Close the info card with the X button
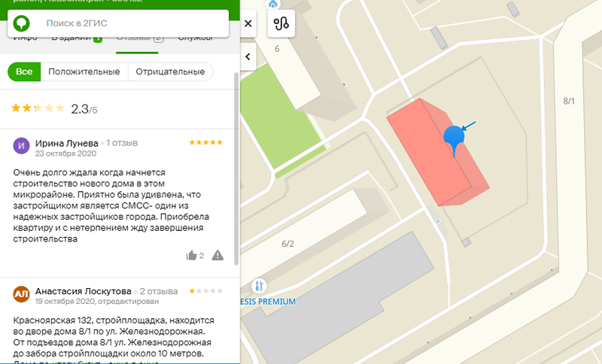Viewport: 602px width, 364px height. coord(248,24)
